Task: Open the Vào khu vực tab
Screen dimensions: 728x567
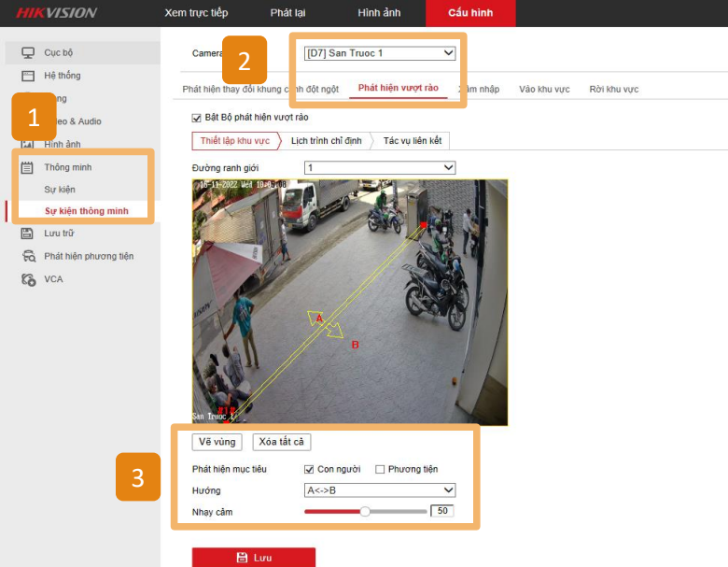Action: click(544, 89)
